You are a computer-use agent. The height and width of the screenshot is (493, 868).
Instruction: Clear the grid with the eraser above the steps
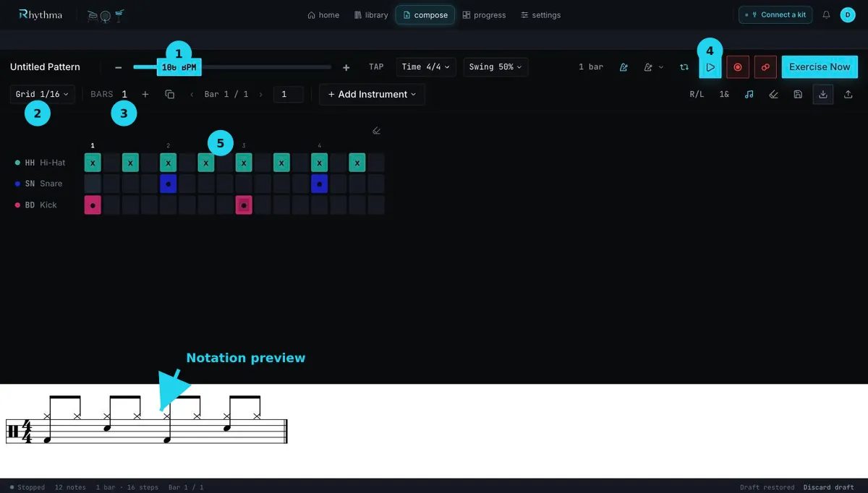[376, 131]
